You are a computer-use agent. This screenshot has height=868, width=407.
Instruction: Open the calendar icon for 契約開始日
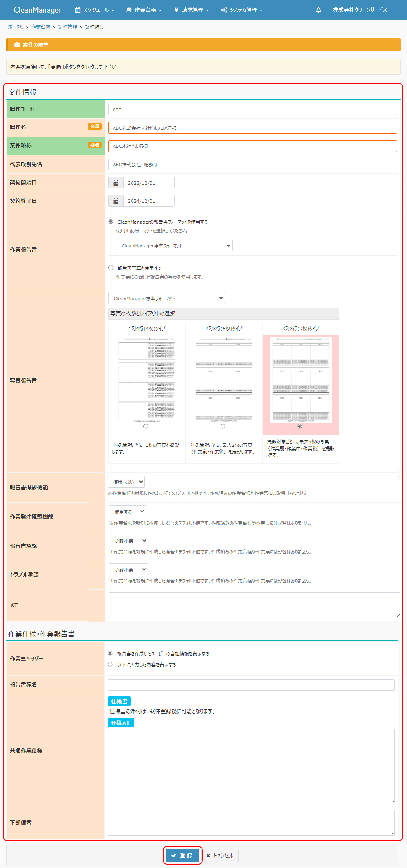[116, 183]
